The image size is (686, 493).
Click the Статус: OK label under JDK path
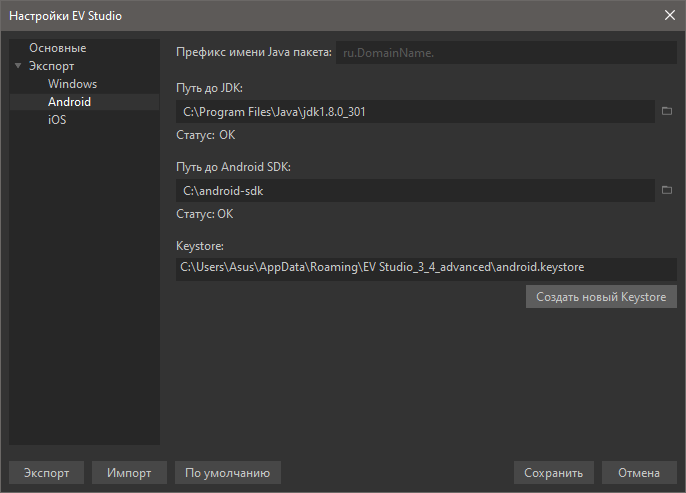tap(205, 135)
